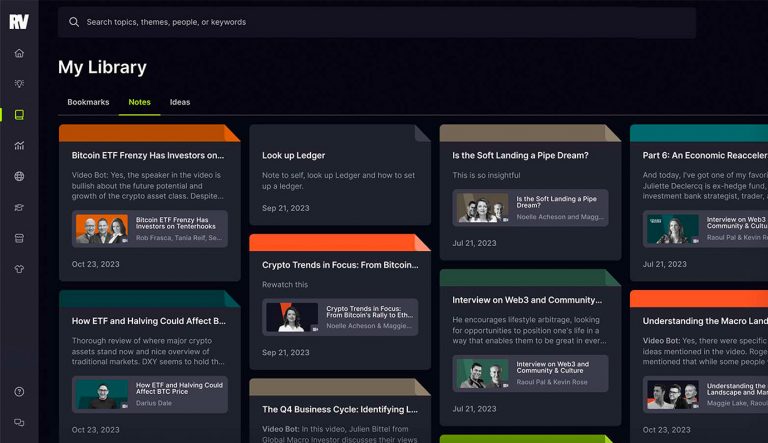Screen dimensions: 768x443
Task: Switch to the Ideas tab
Action: coord(180,102)
